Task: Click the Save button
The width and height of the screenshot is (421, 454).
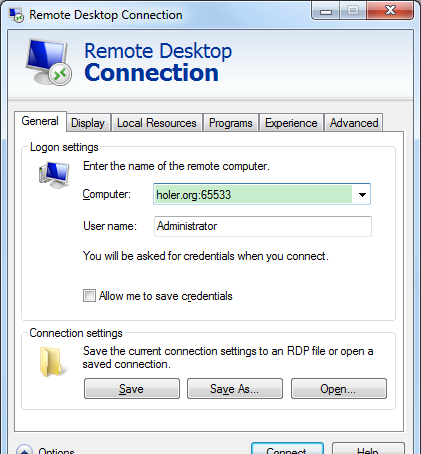Action: tap(132, 389)
